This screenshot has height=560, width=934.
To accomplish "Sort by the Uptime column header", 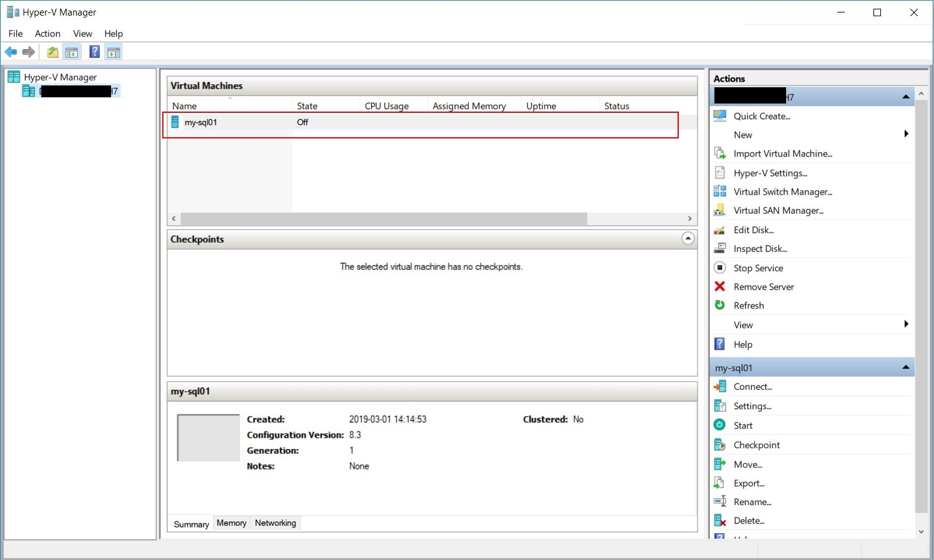I will [x=560, y=105].
